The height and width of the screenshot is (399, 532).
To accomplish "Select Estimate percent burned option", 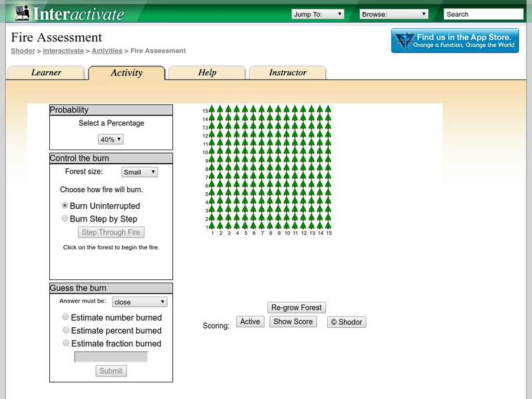I will point(65,331).
